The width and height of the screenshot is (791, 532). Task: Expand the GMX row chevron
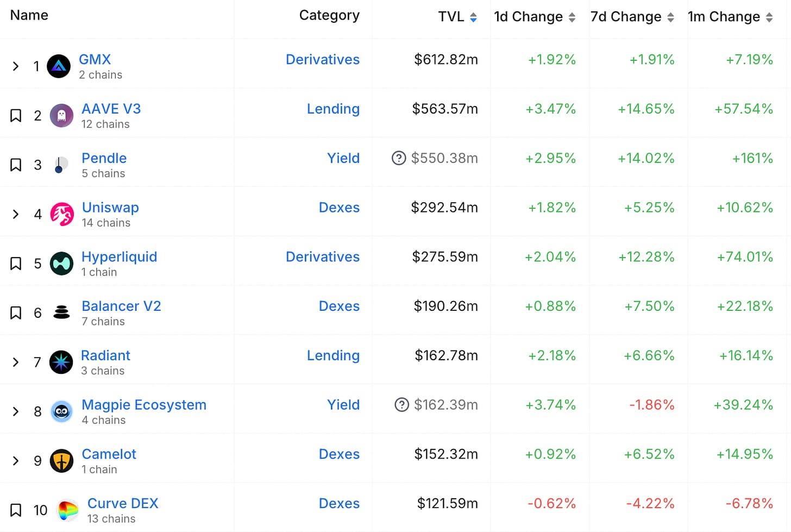tap(16, 66)
